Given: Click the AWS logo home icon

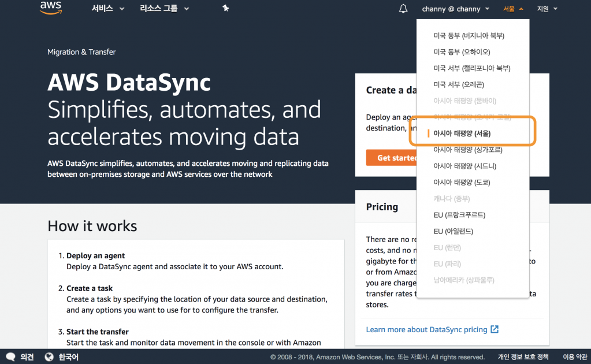Looking at the screenshot, I should click(51, 8).
